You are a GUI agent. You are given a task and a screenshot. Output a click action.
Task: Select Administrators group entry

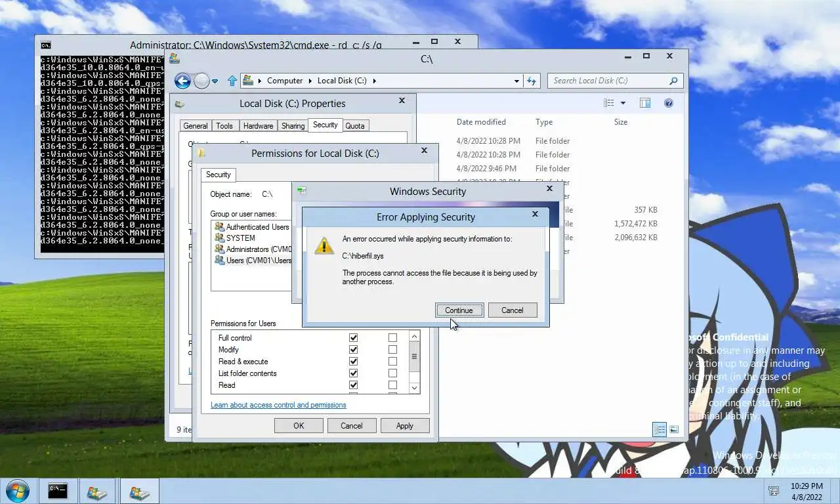click(253, 249)
